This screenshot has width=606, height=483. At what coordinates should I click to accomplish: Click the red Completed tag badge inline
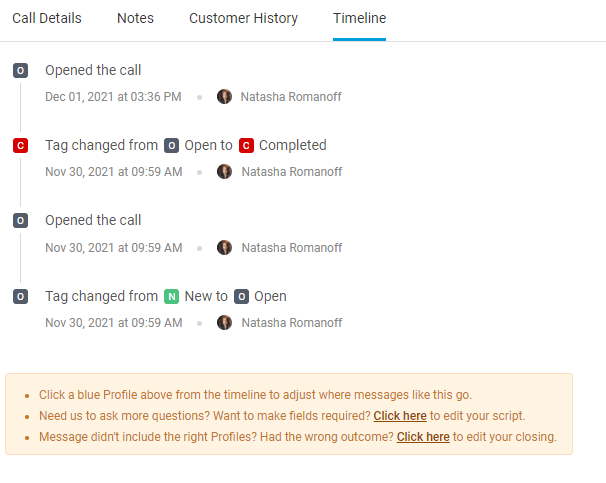click(246, 146)
